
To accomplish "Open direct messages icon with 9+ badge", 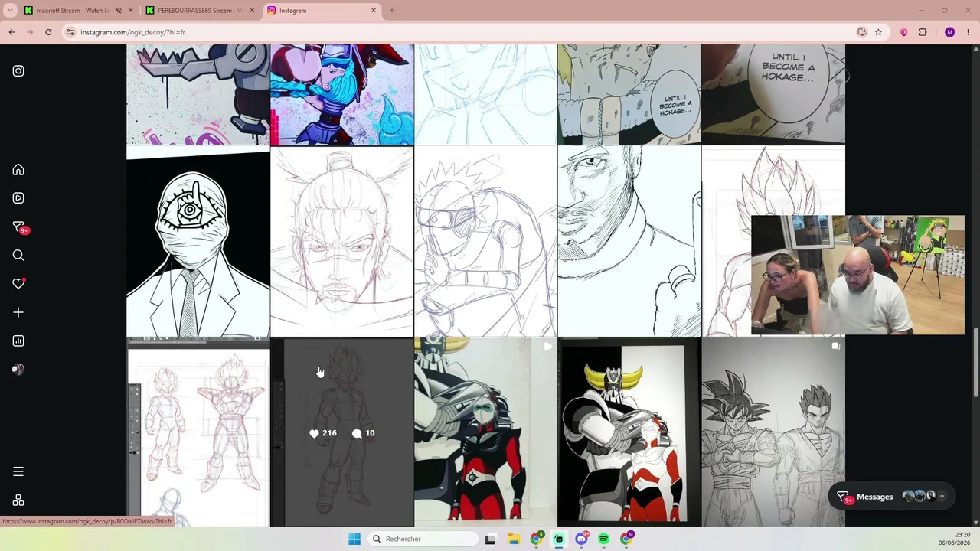I will 18,227.
